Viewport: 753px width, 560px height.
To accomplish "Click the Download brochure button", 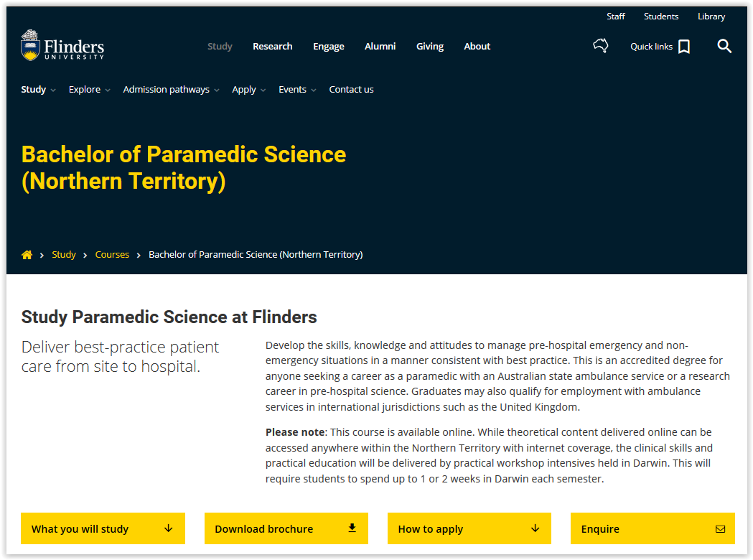I will [x=286, y=528].
